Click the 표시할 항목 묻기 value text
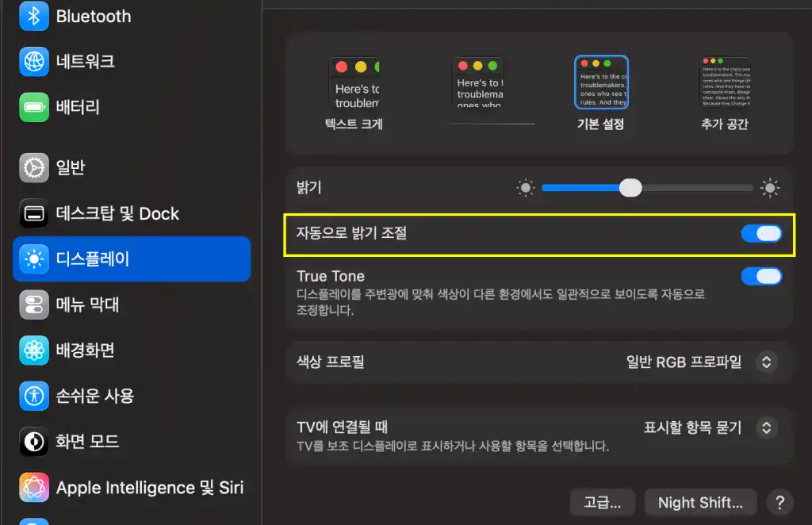This screenshot has width=812, height=525. 692,427
